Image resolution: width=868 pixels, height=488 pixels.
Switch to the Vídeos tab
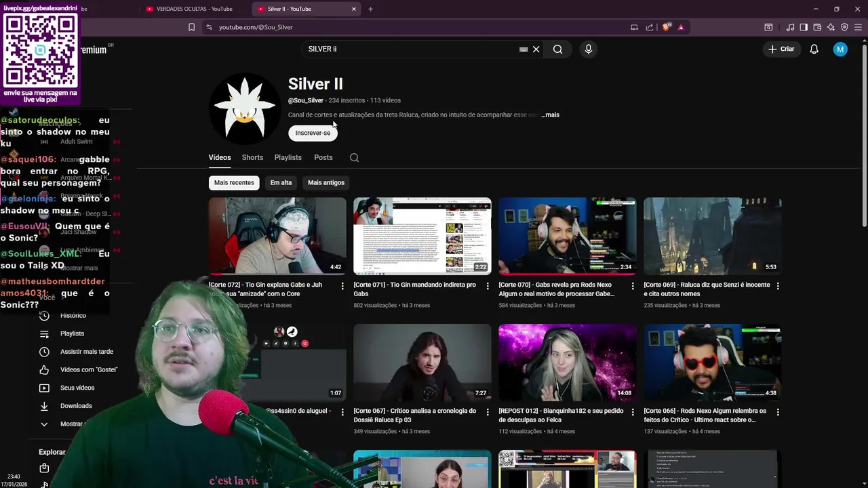tap(220, 157)
